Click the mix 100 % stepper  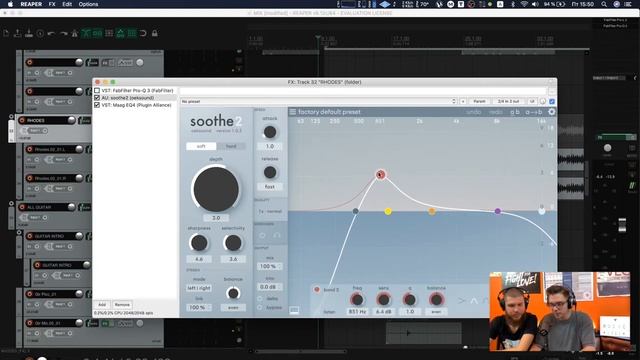tap(270, 266)
